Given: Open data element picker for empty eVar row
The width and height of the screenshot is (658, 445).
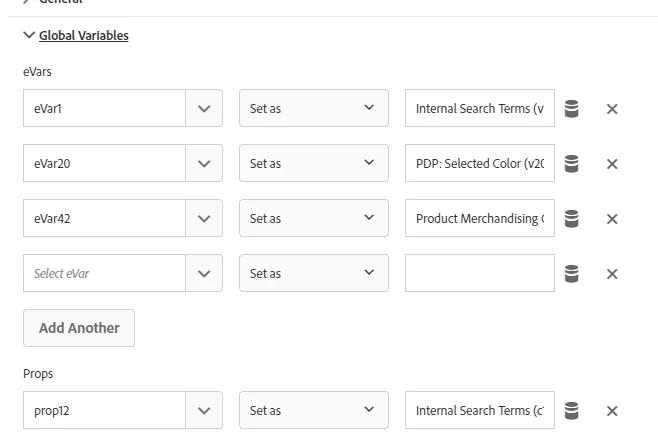Looking at the screenshot, I should tap(572, 274).
